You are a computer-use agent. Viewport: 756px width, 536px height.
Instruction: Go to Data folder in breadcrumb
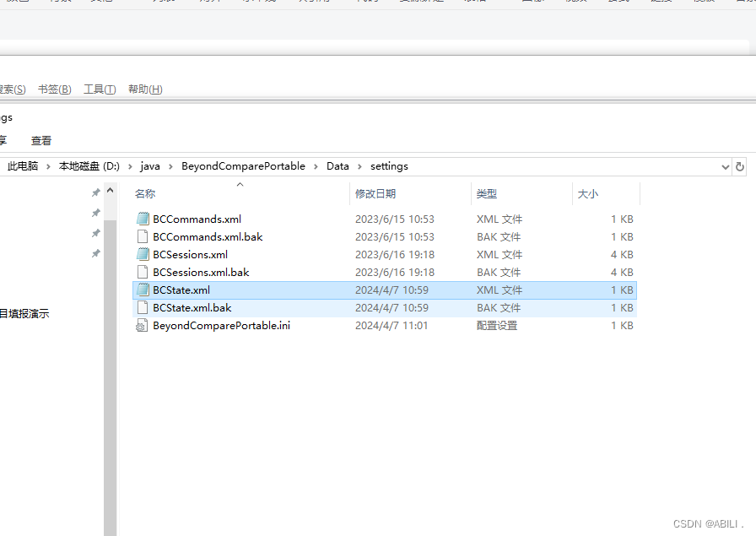(x=337, y=166)
